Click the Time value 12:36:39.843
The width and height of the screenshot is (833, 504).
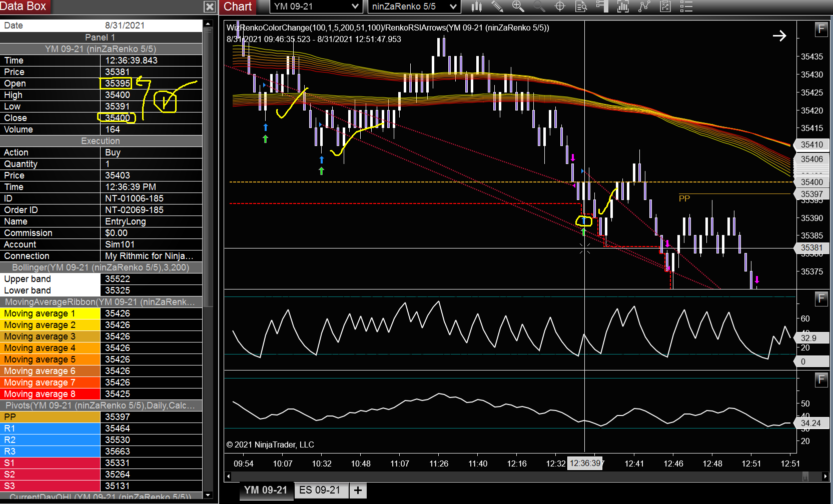(131, 60)
